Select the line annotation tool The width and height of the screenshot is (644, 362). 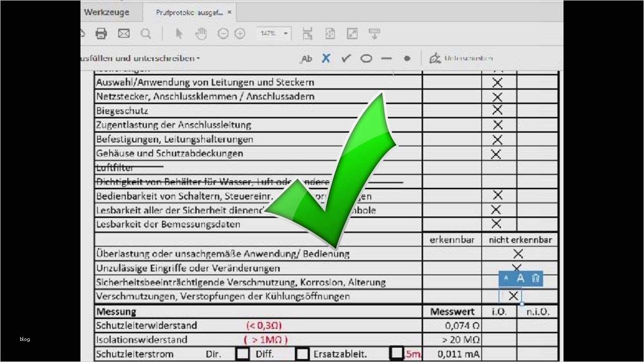click(x=386, y=58)
